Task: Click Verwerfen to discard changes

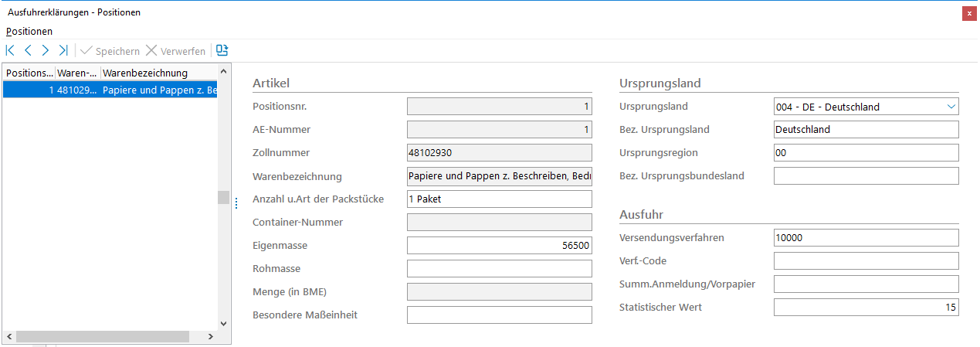Action: click(175, 51)
